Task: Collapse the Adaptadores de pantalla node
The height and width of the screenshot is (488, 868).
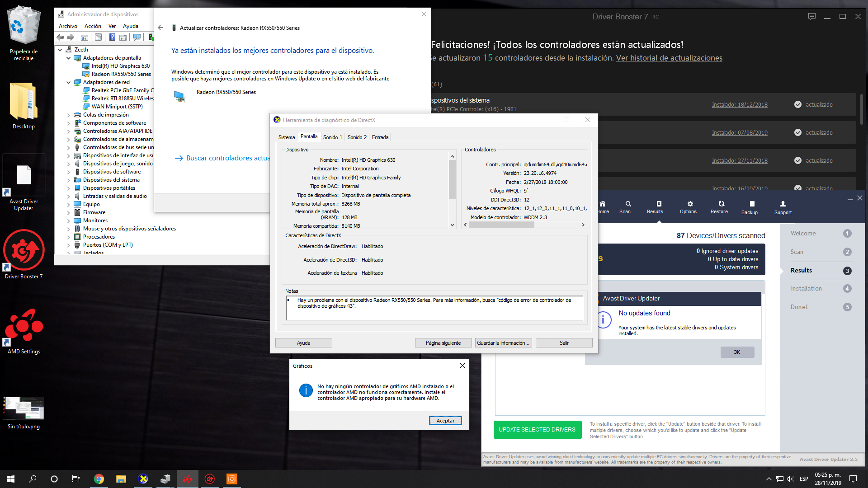Action: (69, 58)
